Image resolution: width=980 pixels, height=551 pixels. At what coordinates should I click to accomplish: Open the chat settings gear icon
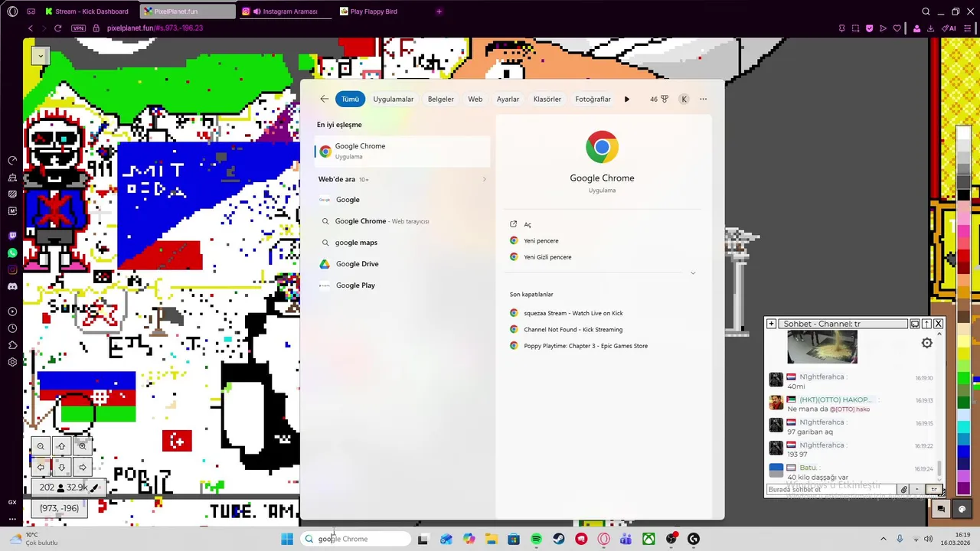tap(927, 343)
